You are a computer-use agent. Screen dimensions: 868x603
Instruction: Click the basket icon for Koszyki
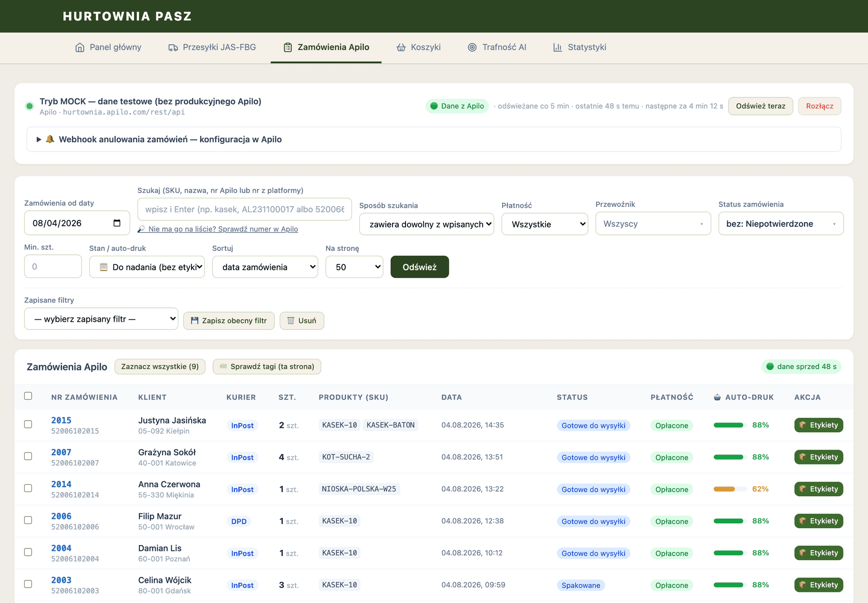(401, 47)
